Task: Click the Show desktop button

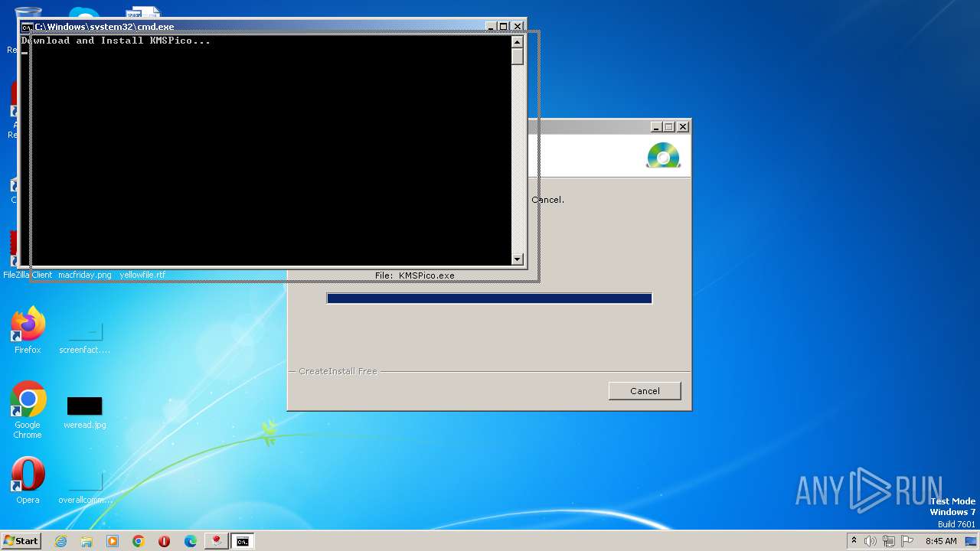Action: pyautogui.click(x=972, y=541)
